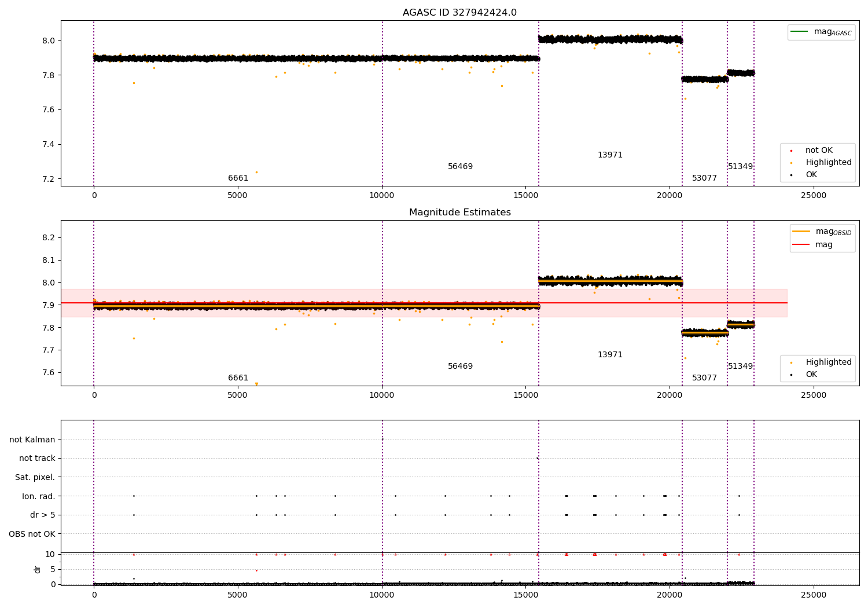868x608 pixels.
Task: Click the "not Kalman" row label
Action: [x=32, y=439]
